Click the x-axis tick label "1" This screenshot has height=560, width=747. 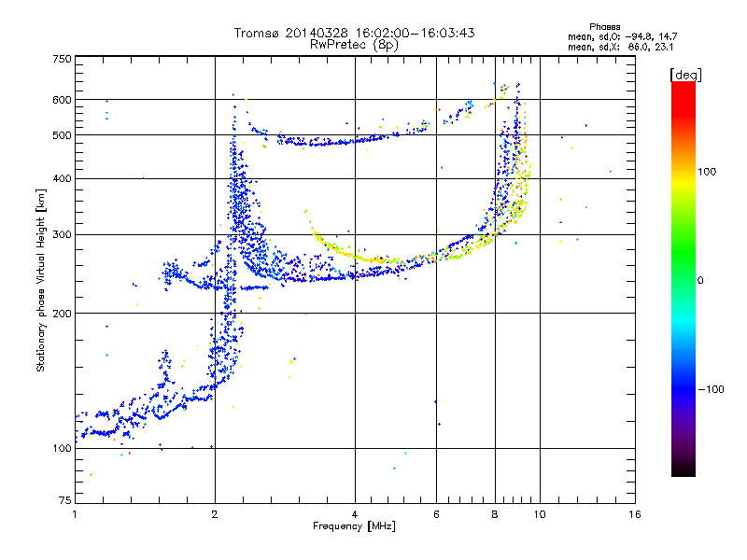coord(75,514)
